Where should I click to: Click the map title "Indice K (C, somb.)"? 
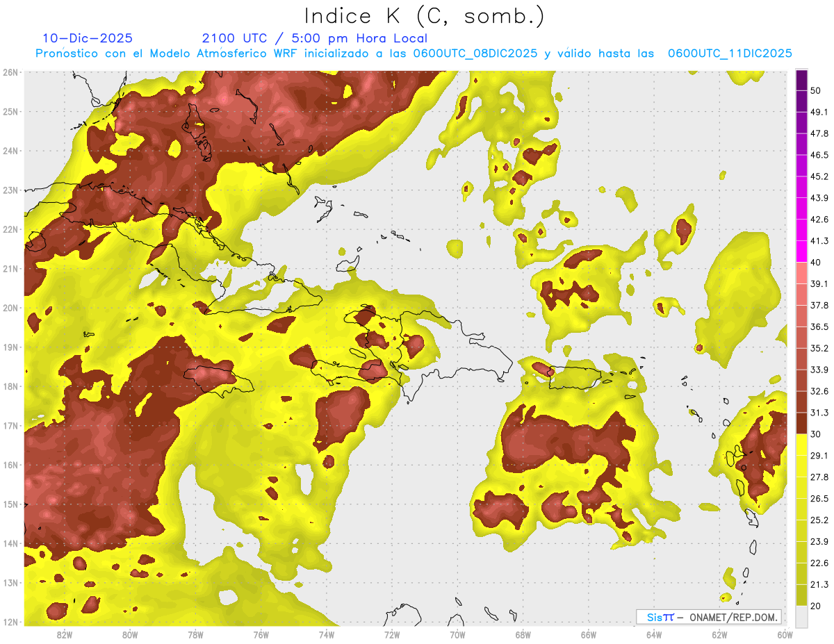pyautogui.click(x=425, y=16)
